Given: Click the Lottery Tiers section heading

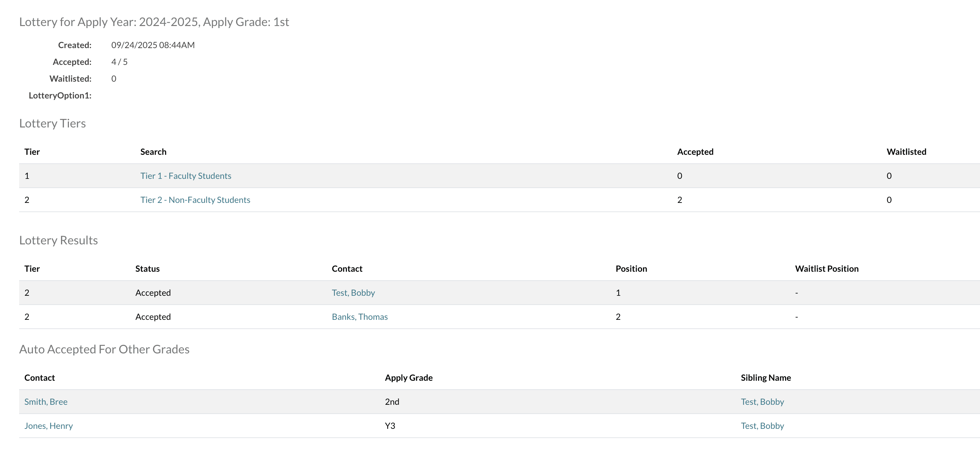Looking at the screenshot, I should [x=52, y=123].
